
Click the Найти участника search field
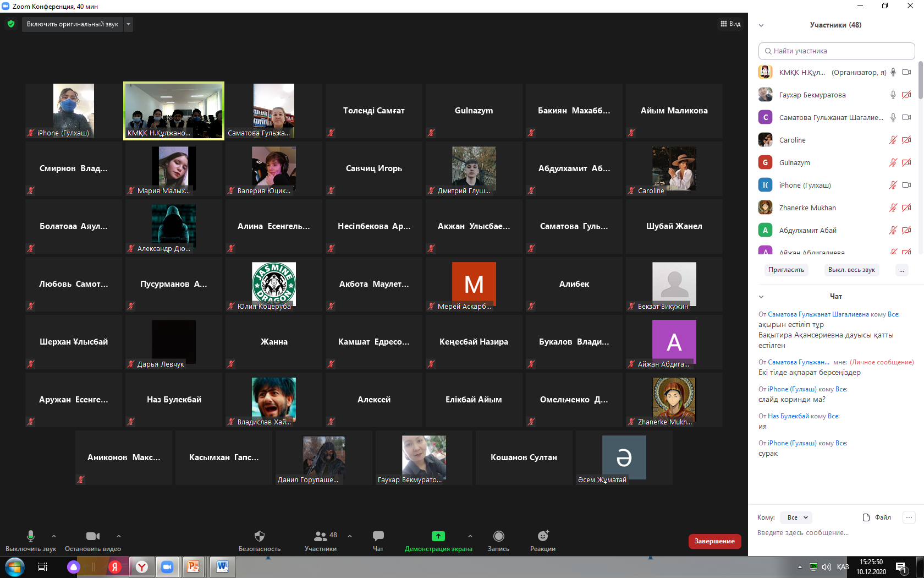coord(836,51)
